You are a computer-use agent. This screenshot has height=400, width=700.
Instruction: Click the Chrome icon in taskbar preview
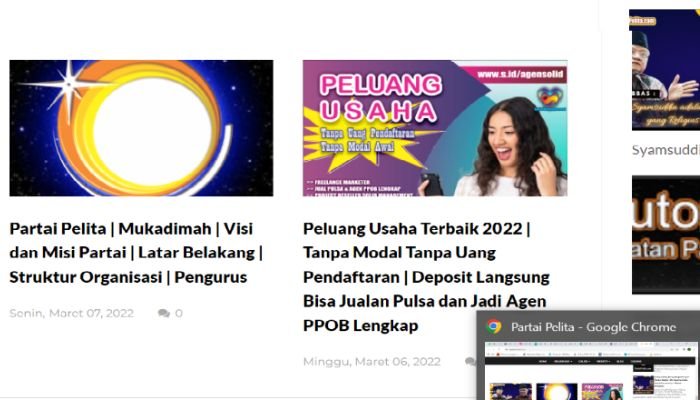[x=493, y=327]
